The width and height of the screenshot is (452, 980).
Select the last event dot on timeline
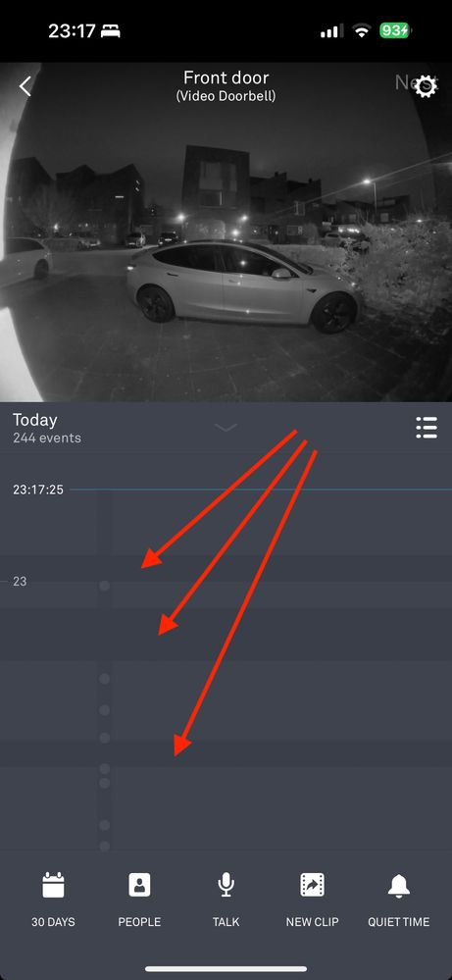pos(104,846)
